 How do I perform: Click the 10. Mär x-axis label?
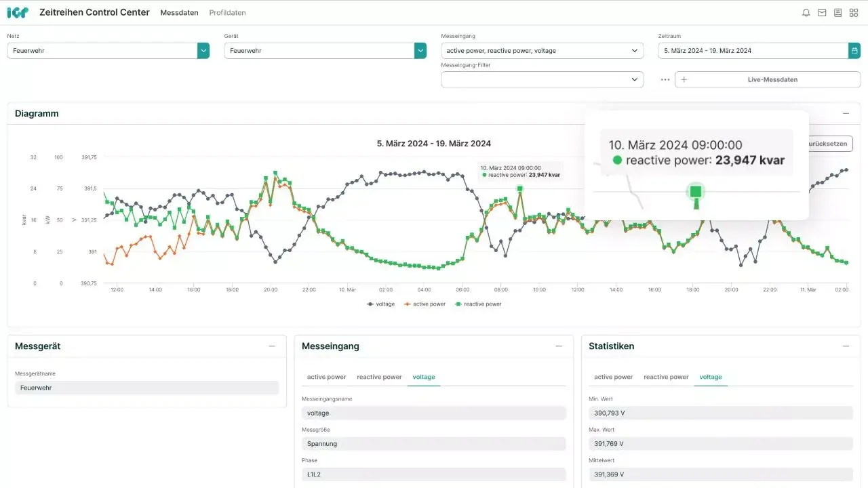click(x=347, y=289)
